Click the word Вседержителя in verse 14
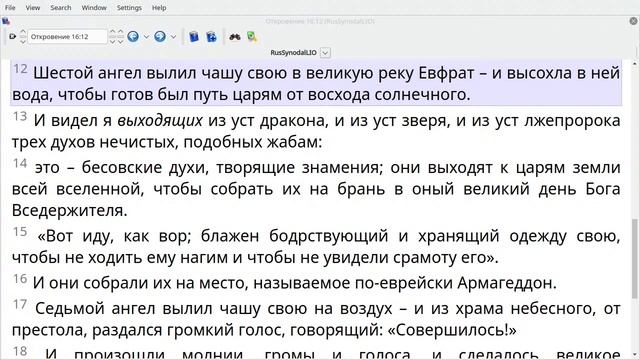Image resolution: width=640 pixels, height=360 pixels. click(69, 211)
